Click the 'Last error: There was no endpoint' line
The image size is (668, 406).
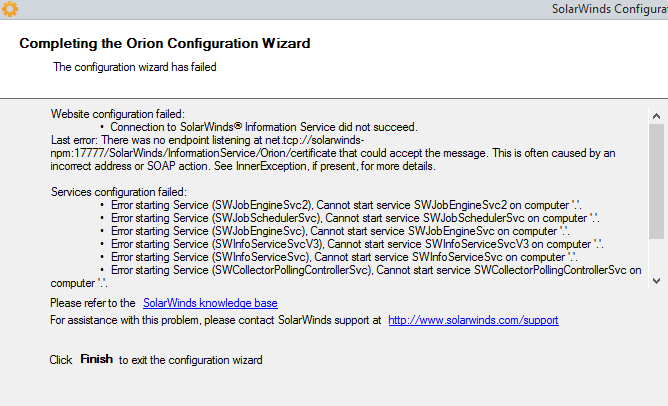tap(207, 140)
